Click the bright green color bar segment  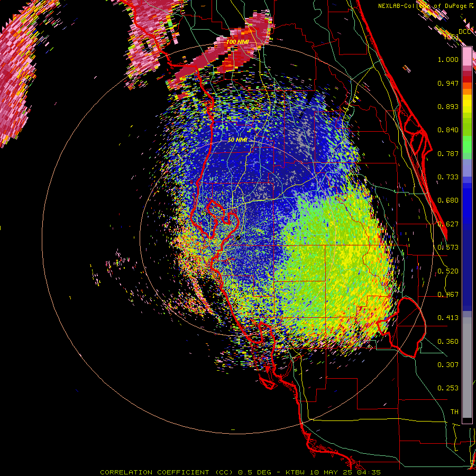point(467,143)
